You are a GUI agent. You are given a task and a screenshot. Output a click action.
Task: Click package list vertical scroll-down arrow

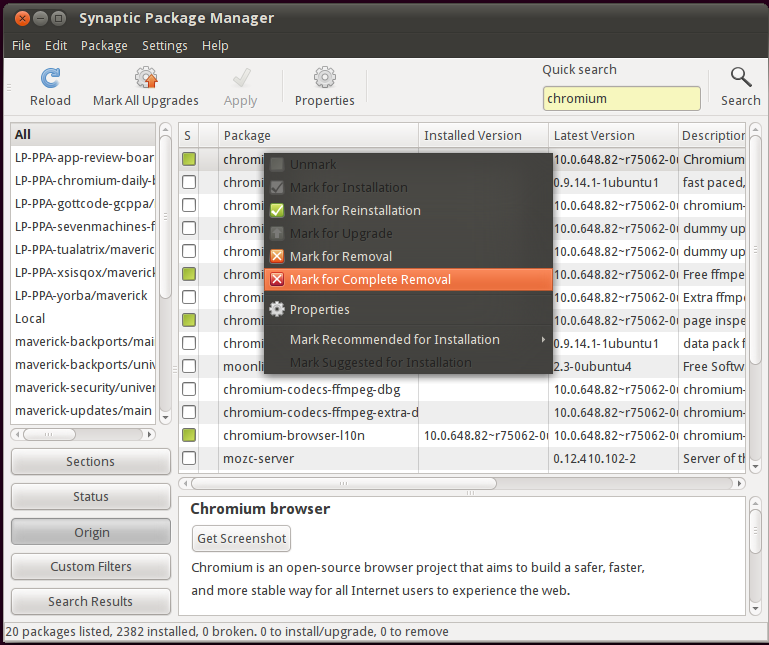tap(755, 466)
